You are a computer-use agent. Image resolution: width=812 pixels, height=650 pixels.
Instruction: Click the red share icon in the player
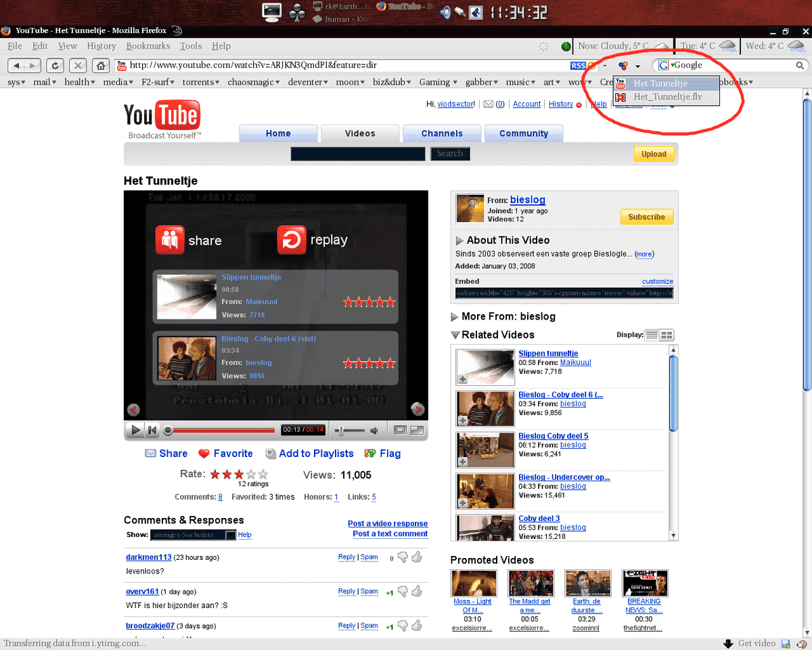[170, 240]
